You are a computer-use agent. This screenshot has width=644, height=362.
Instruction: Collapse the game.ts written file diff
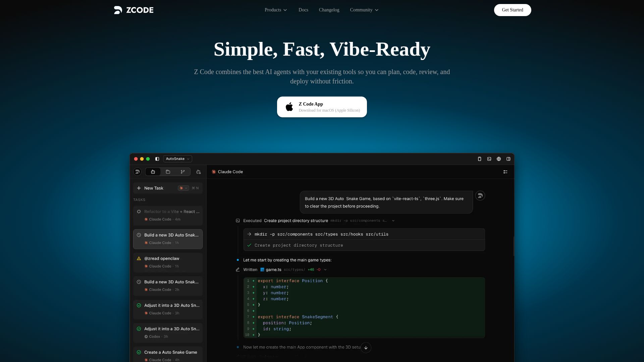[325, 270]
